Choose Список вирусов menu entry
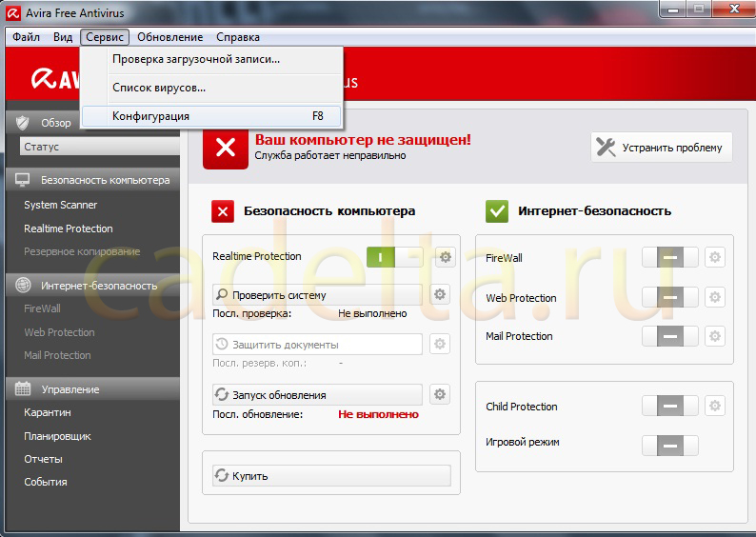Screen dimensions: 756x537 click(211, 88)
